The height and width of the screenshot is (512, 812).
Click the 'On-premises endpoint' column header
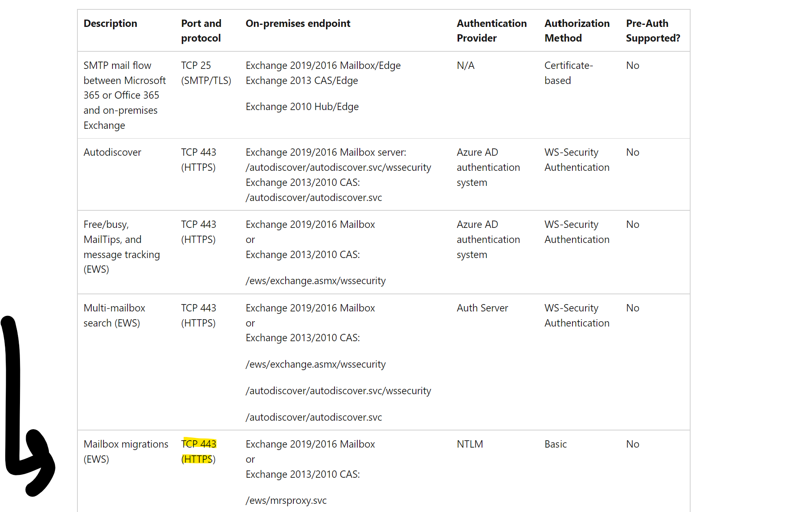coord(298,24)
